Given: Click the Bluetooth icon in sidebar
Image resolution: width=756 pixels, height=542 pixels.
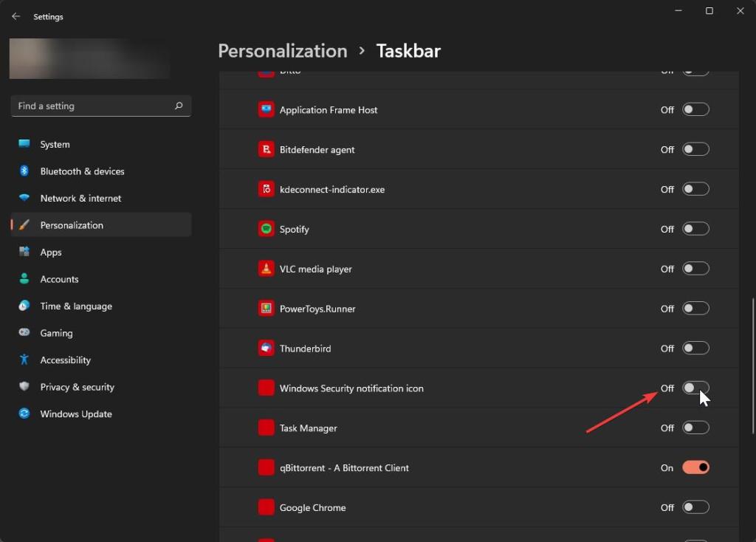Looking at the screenshot, I should click(x=24, y=171).
